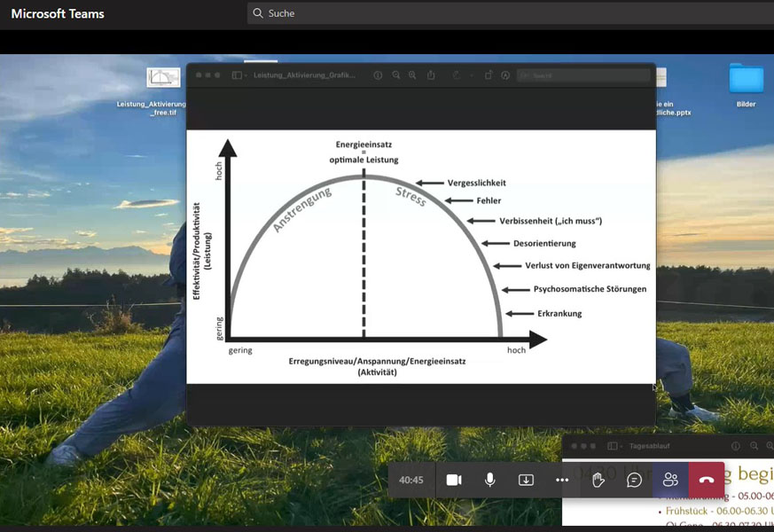The width and height of the screenshot is (774, 532).
Task: Show the meeting chat conversation
Action: [x=634, y=480]
